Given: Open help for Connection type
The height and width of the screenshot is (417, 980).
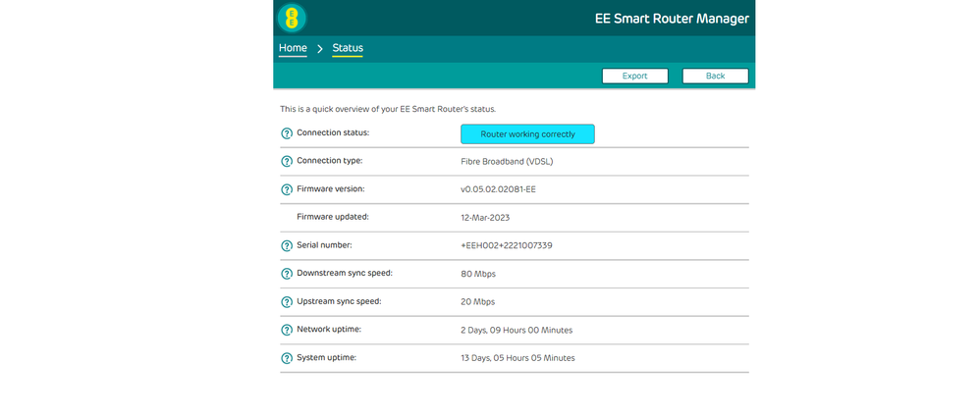Looking at the screenshot, I should pos(287,162).
